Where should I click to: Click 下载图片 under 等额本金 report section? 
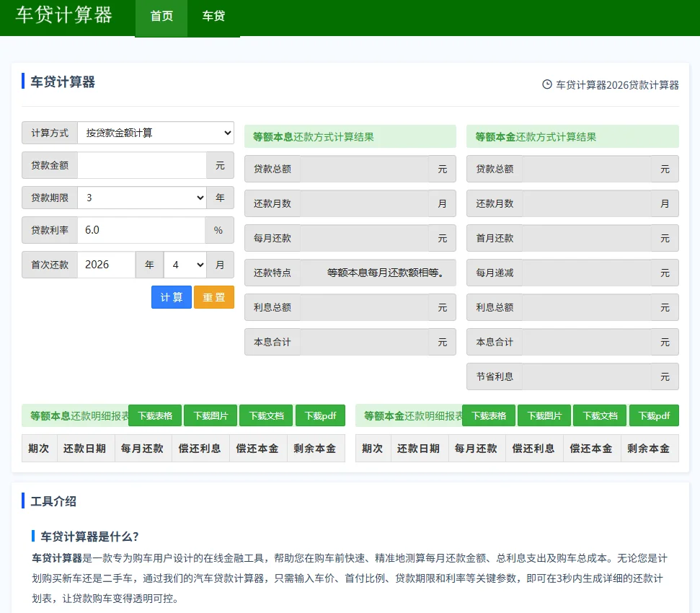coord(544,415)
